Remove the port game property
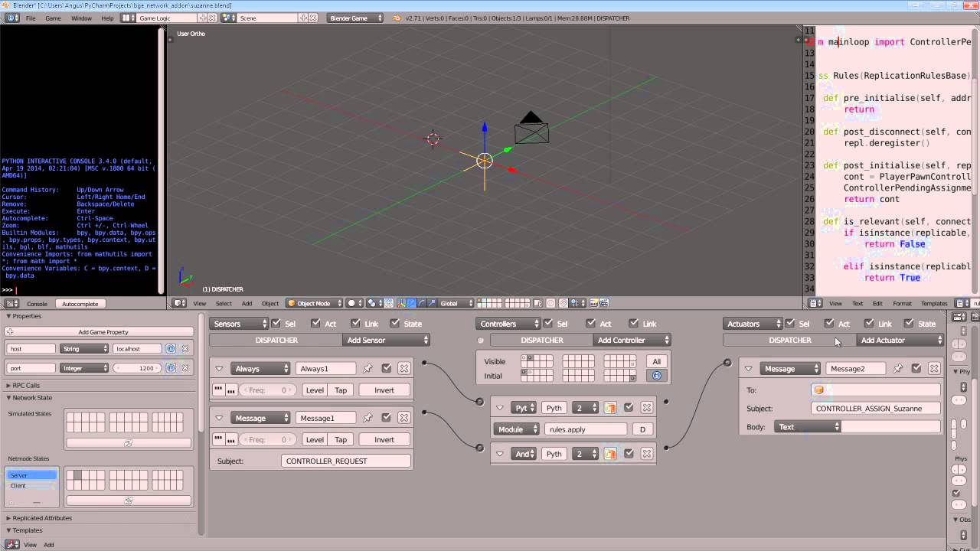This screenshot has height=551, width=980. click(x=185, y=368)
